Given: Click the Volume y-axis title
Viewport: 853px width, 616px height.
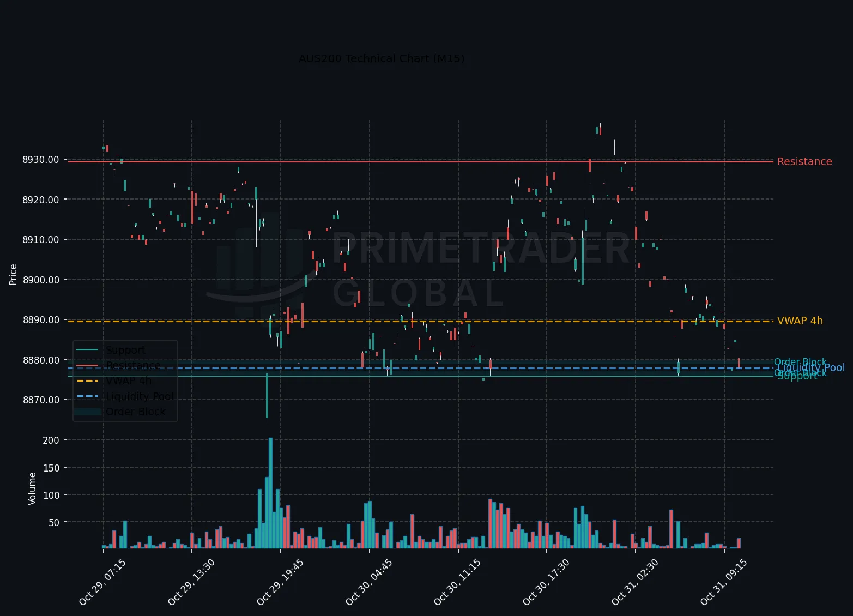Looking at the screenshot, I should point(32,488).
